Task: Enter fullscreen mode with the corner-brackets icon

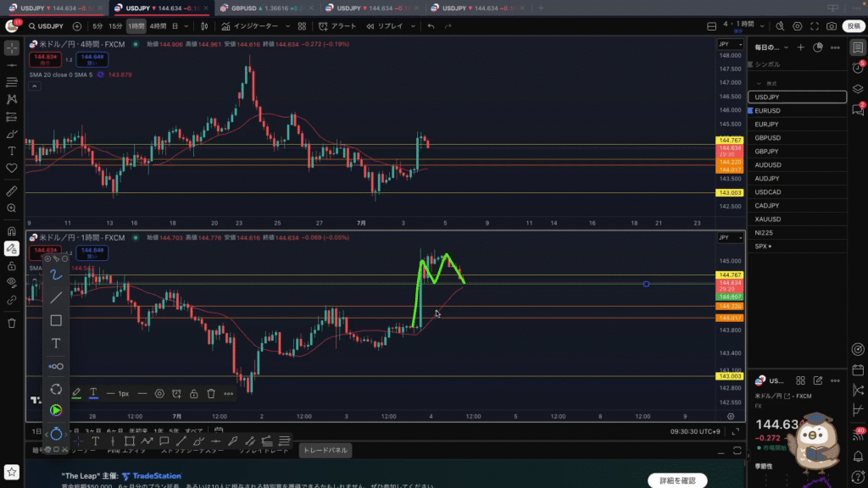Action: [x=815, y=26]
